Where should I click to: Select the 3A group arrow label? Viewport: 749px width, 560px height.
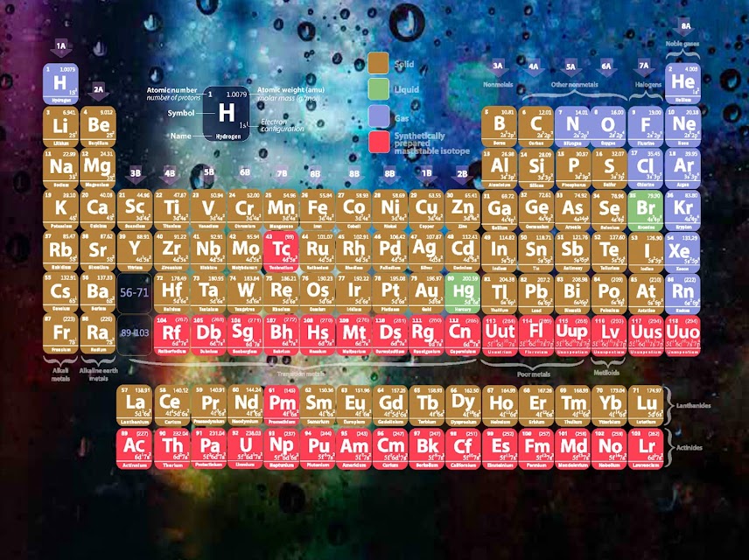click(x=498, y=68)
